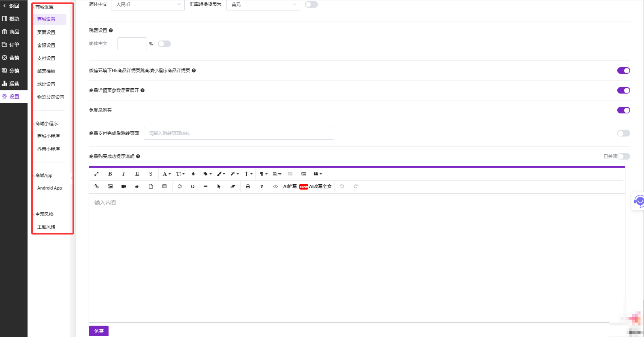644x337 pixels.
Task: Go back with the 返回 link
Action: (x=11, y=6)
